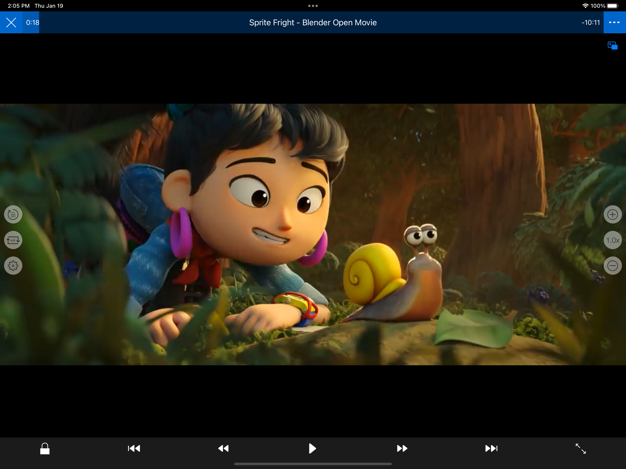Enable A-B repeat loop
626x469 pixels.
[x=13, y=240]
